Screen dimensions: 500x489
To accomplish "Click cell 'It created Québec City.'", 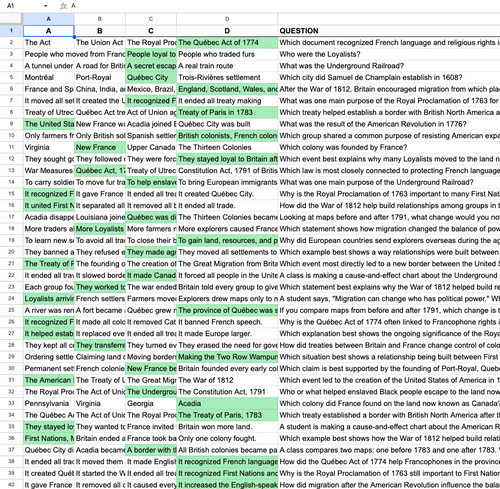I will [227, 194].
